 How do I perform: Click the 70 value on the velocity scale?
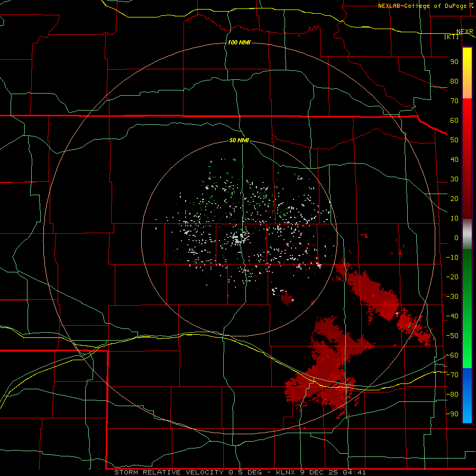454,101
